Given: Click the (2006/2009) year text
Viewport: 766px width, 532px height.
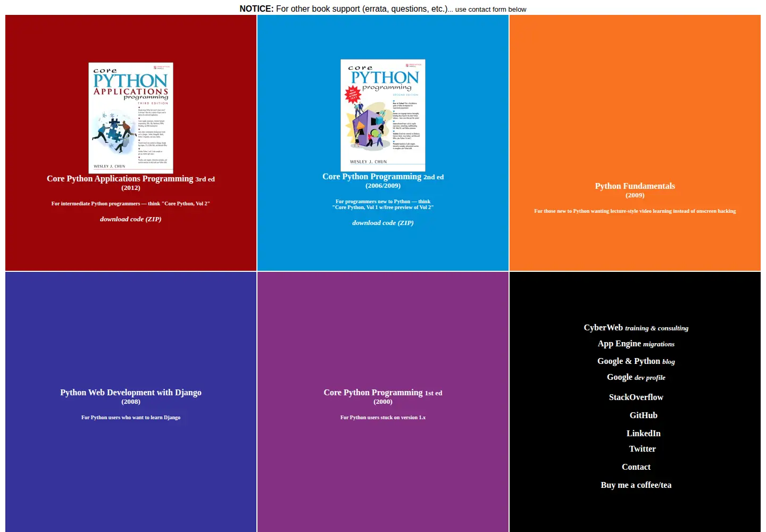Looking at the screenshot, I should (383, 186).
